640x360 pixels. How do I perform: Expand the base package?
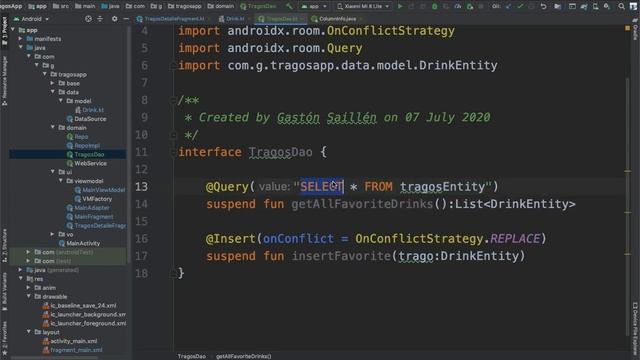(52, 83)
